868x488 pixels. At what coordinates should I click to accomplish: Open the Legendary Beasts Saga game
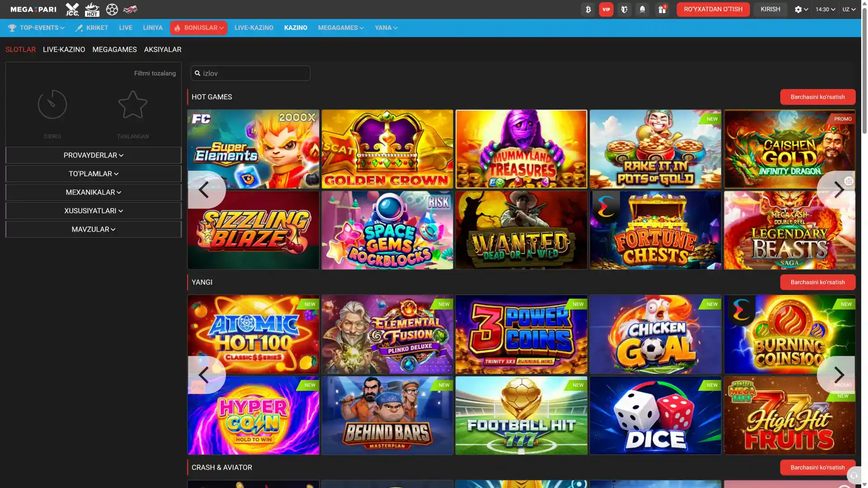coord(789,230)
